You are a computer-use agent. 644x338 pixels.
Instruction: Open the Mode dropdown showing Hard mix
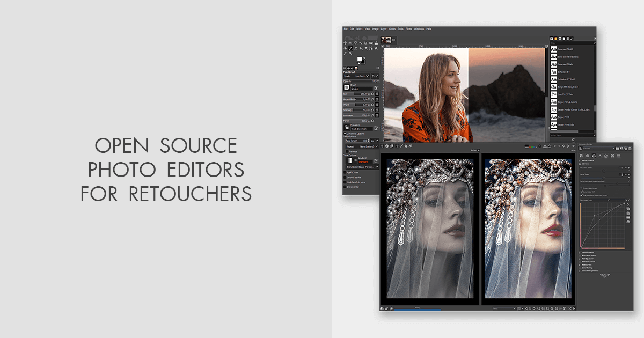tap(361, 76)
